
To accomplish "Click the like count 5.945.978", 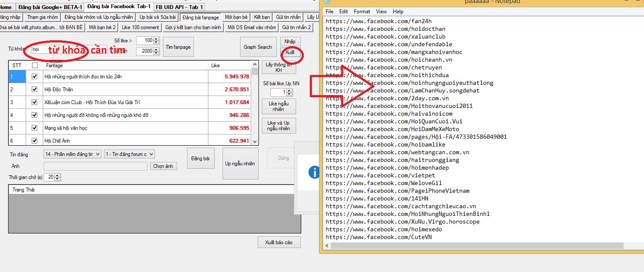I will click(x=237, y=77).
